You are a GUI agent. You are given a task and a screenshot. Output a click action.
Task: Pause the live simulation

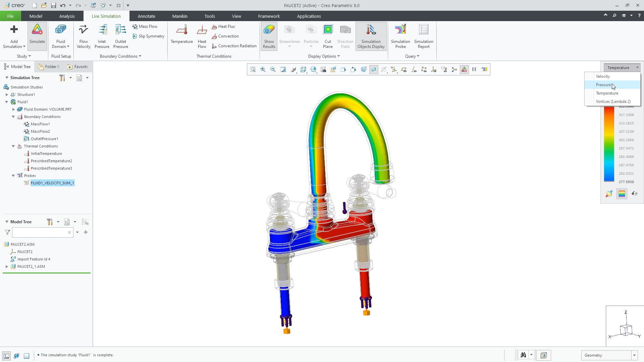click(474, 69)
